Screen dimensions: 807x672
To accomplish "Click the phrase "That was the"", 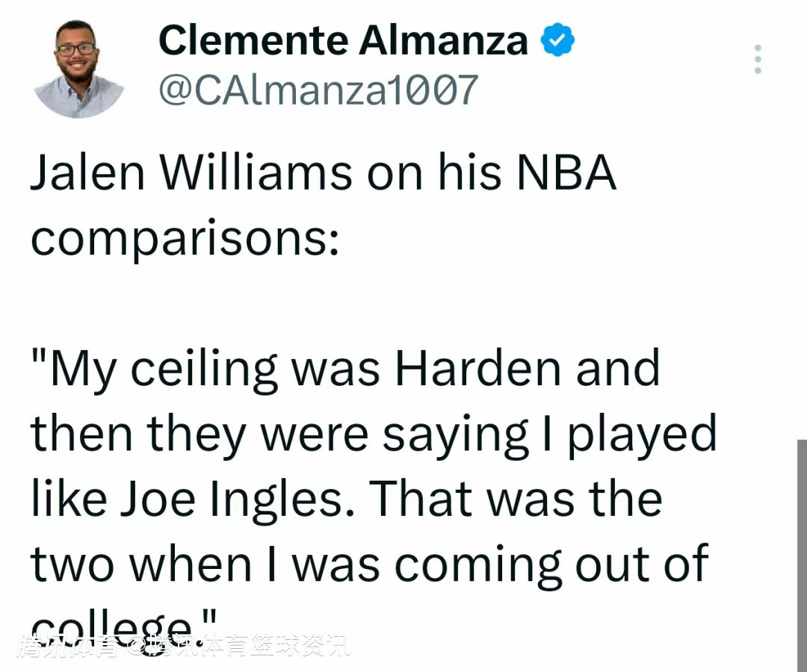I will pyautogui.click(x=516, y=499).
